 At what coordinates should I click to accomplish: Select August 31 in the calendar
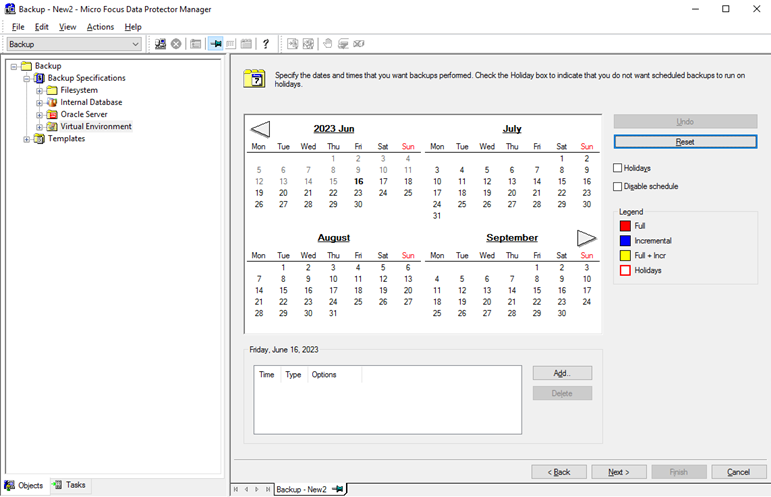point(333,313)
